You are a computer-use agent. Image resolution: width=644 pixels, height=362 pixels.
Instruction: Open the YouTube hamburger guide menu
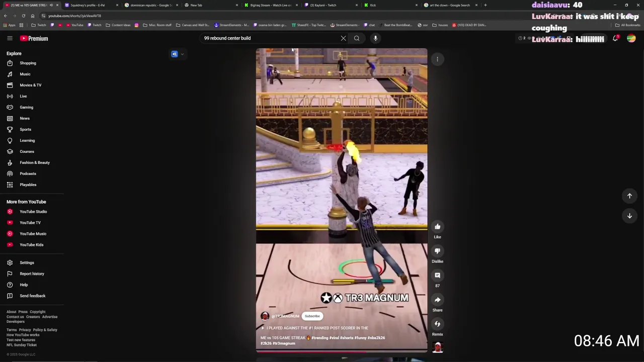(x=10, y=38)
